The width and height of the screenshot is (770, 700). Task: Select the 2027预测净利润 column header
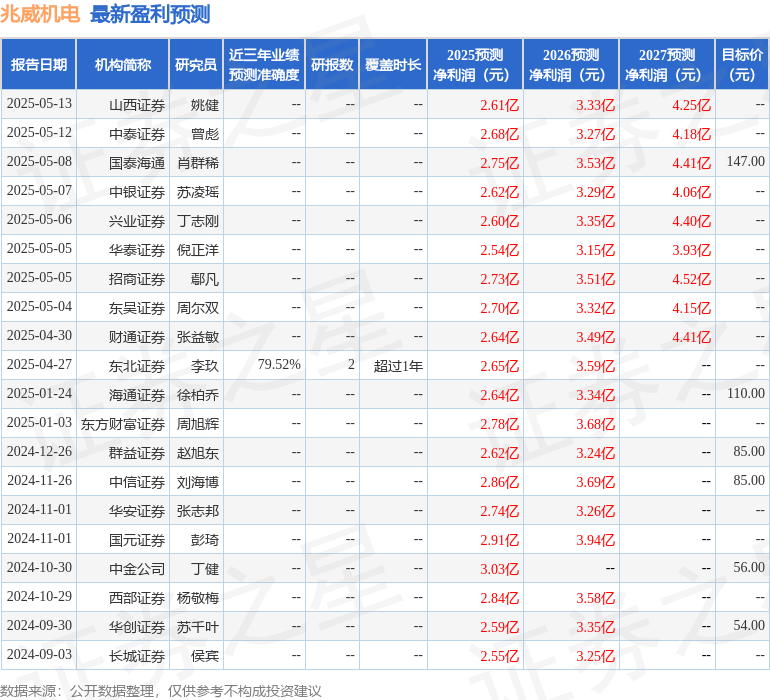[667, 64]
